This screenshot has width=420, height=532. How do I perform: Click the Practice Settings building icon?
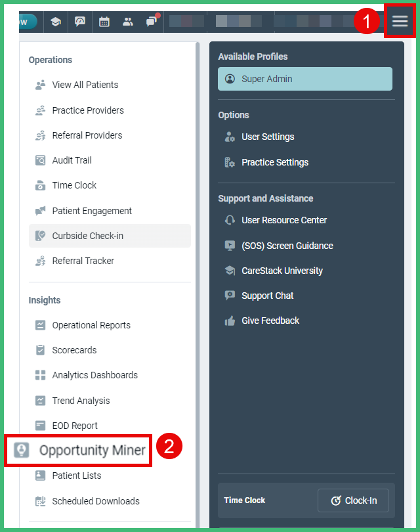(230, 162)
